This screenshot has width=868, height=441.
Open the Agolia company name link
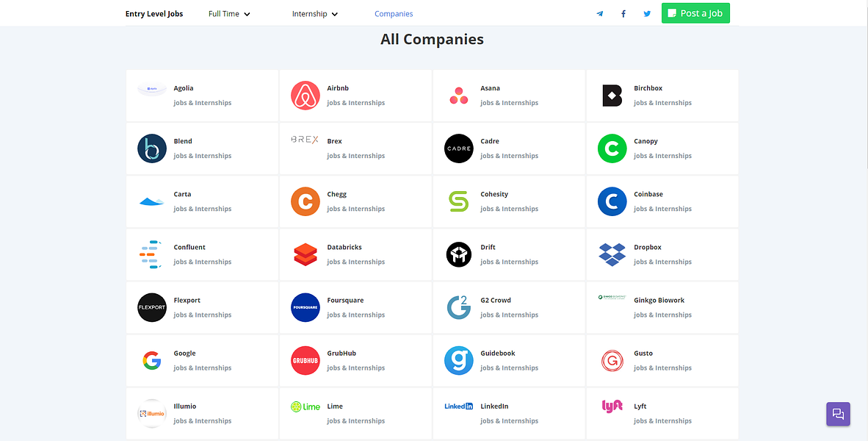tap(184, 88)
